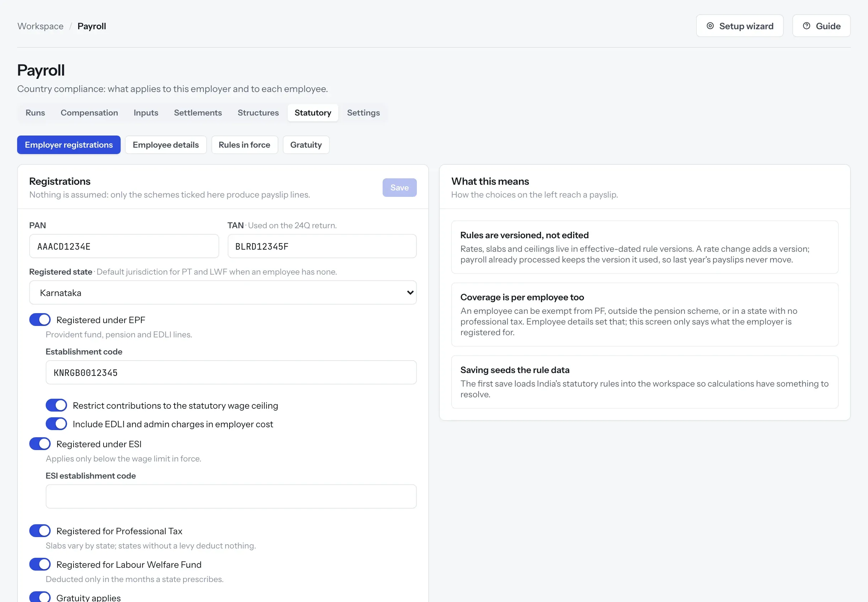This screenshot has height=602, width=868.
Task: Open the Inputs tab
Action: click(146, 113)
